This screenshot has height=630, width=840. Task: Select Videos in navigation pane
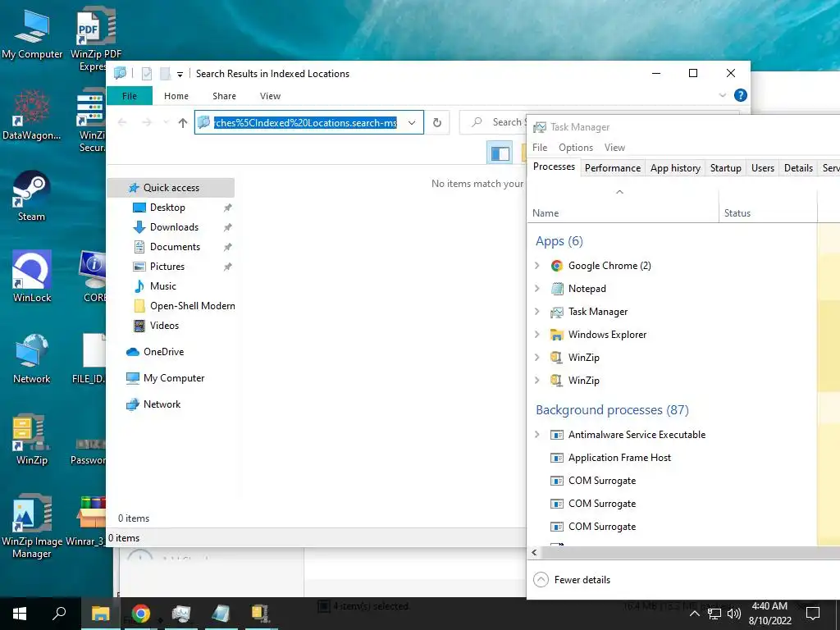(x=164, y=326)
